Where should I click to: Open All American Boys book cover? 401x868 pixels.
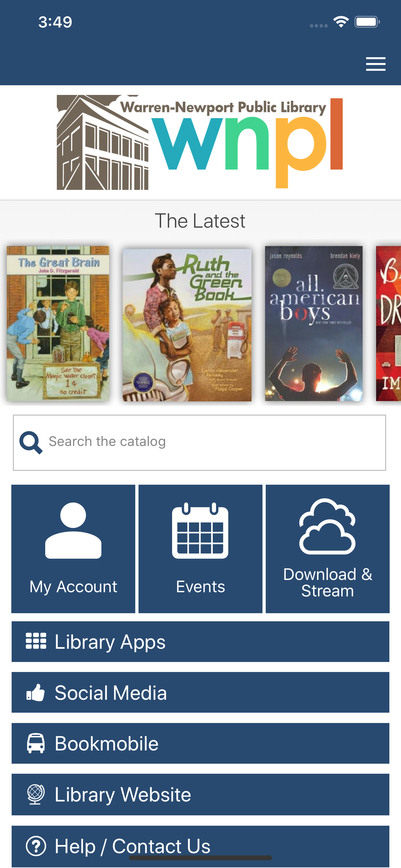tap(314, 324)
